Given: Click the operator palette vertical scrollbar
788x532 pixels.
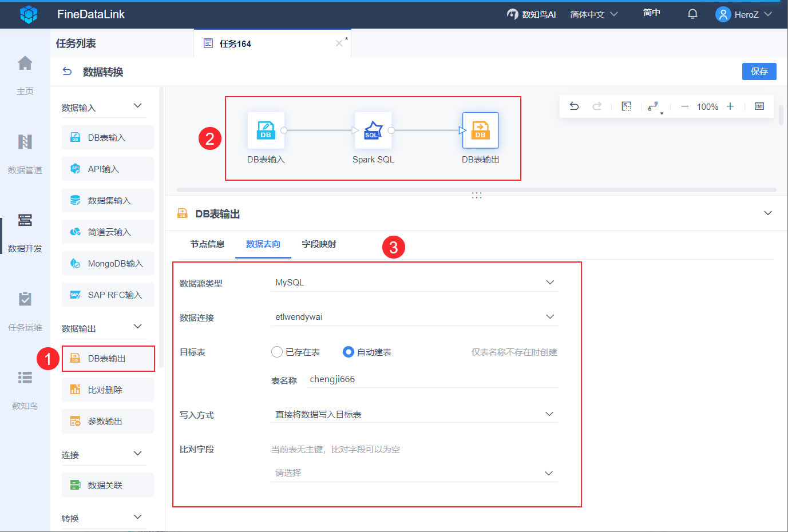Looking at the screenshot, I should click(x=161, y=227).
